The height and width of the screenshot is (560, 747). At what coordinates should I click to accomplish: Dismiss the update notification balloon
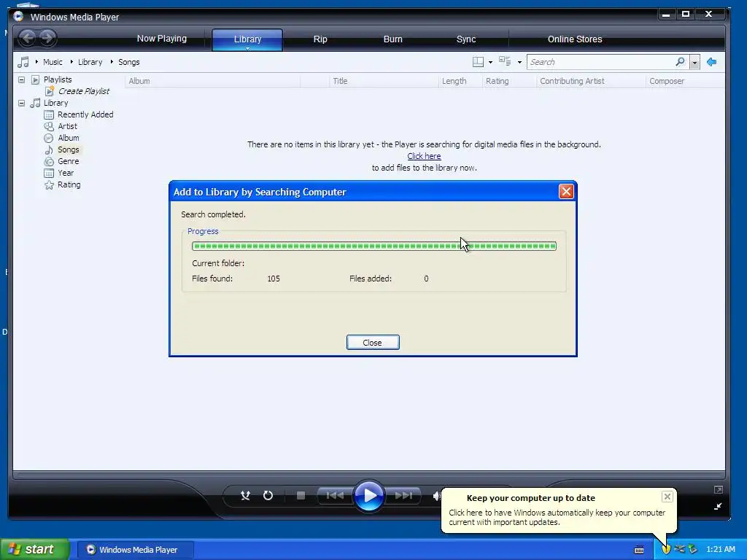[667, 497]
